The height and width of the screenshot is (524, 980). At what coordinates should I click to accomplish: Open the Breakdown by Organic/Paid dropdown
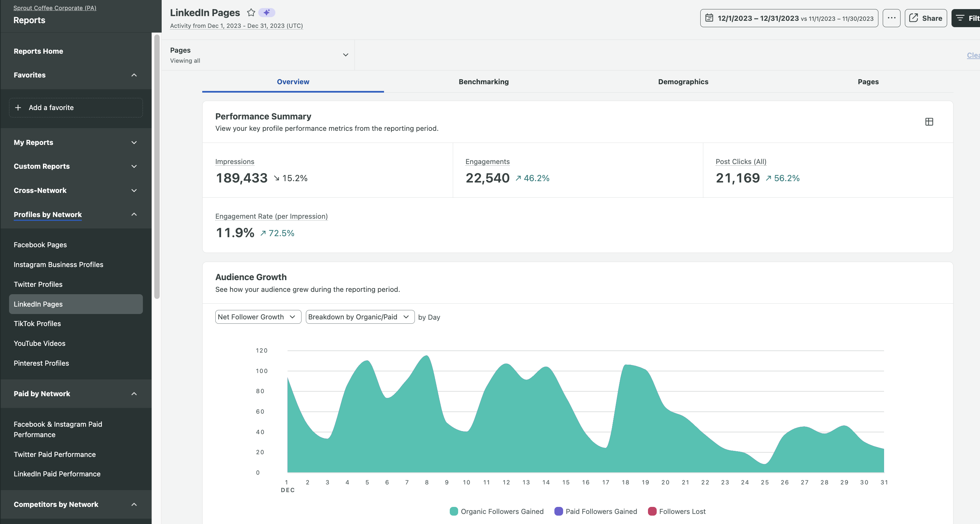[360, 317]
